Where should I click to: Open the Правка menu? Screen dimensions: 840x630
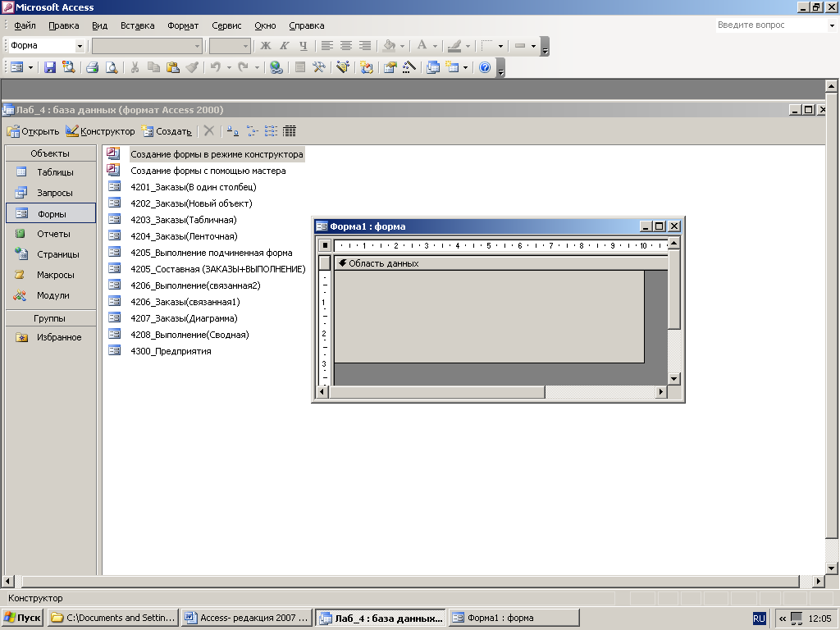coord(64,25)
